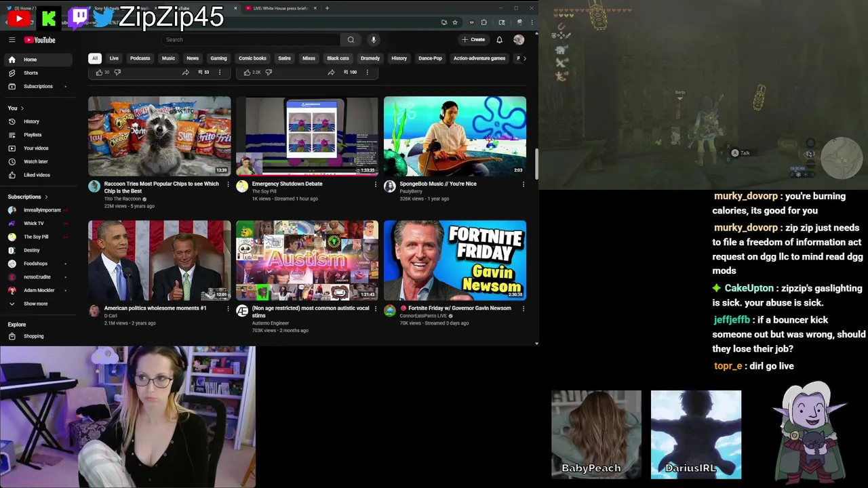Viewport: 868px width, 488px height.
Task: Open the YouTube hamburger guide menu
Action: pos(12,40)
